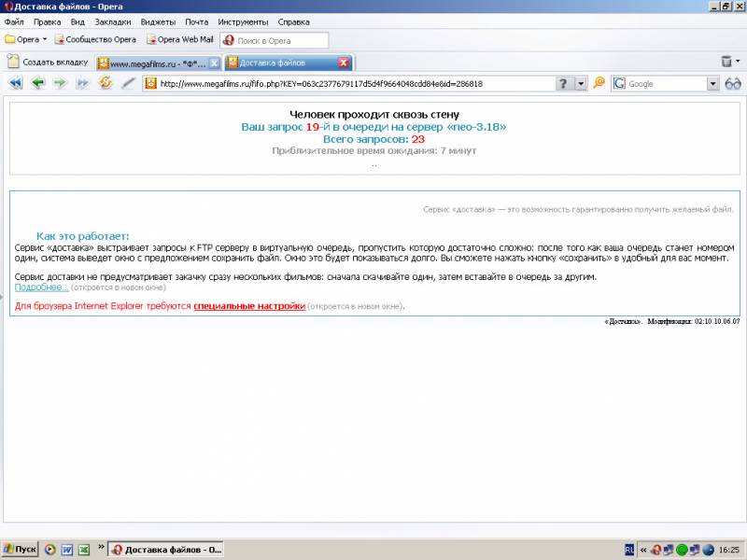This screenshot has height=560, width=747.
Task: Click the Opera tray icon
Action: (656, 550)
